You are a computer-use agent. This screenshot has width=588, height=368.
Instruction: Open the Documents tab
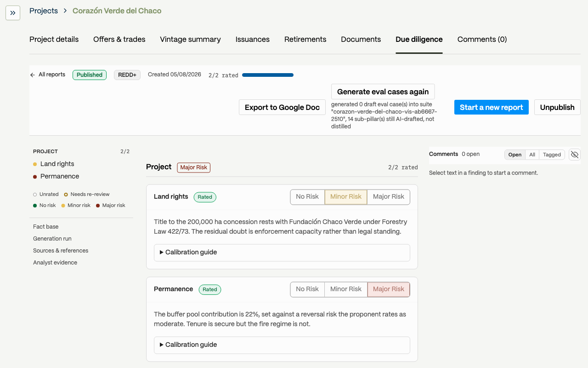[x=361, y=40]
